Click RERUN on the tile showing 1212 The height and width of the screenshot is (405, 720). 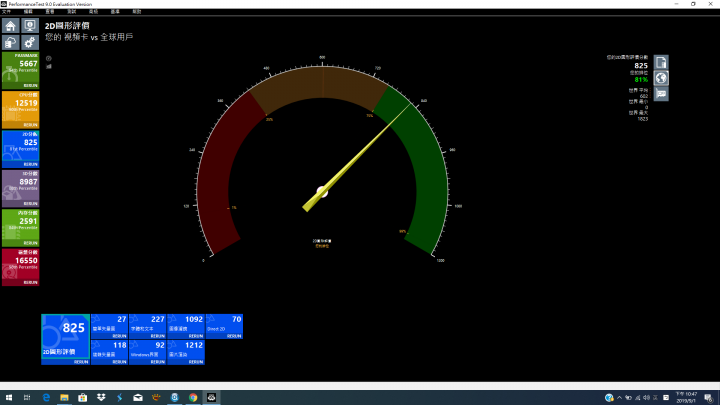click(196, 362)
